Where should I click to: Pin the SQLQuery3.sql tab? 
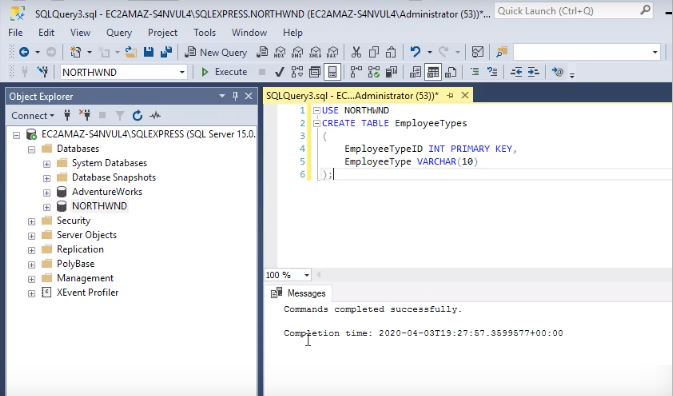[450, 96]
